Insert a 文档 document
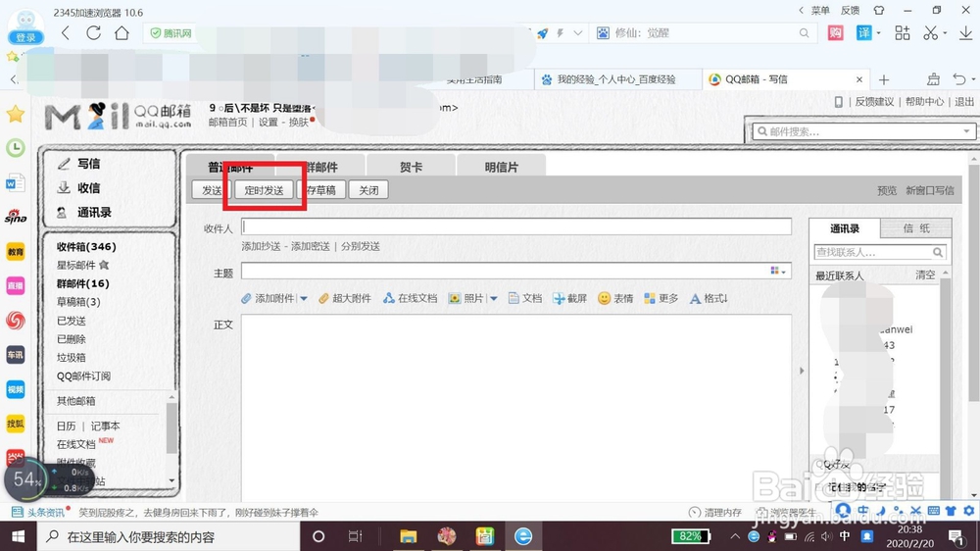Image resolution: width=980 pixels, height=551 pixels. (525, 298)
